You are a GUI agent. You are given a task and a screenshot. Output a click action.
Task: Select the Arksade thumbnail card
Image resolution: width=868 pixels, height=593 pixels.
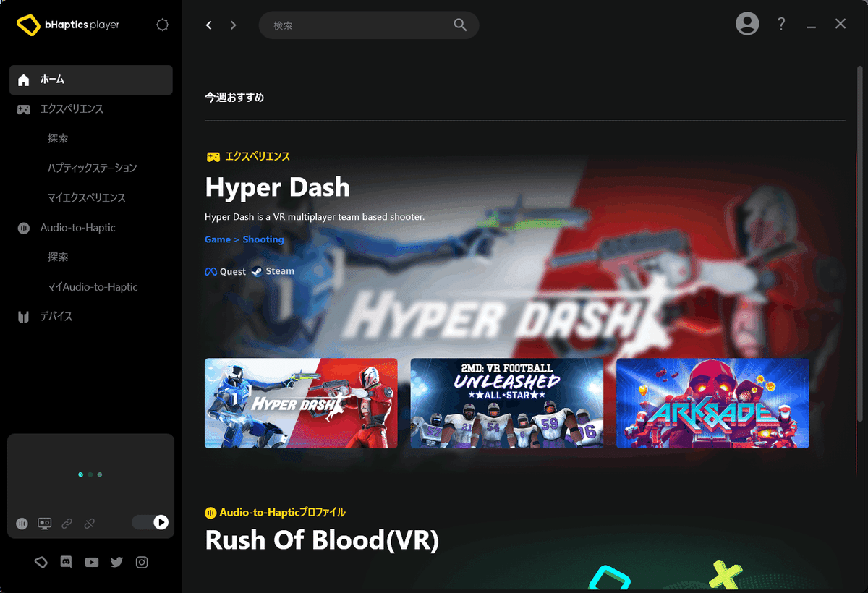712,404
